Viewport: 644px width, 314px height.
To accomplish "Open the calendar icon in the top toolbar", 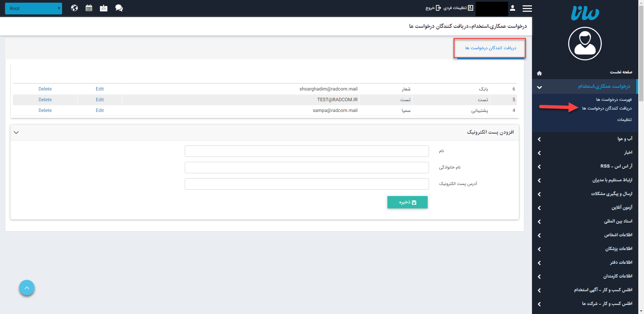I will pyautogui.click(x=89, y=8).
